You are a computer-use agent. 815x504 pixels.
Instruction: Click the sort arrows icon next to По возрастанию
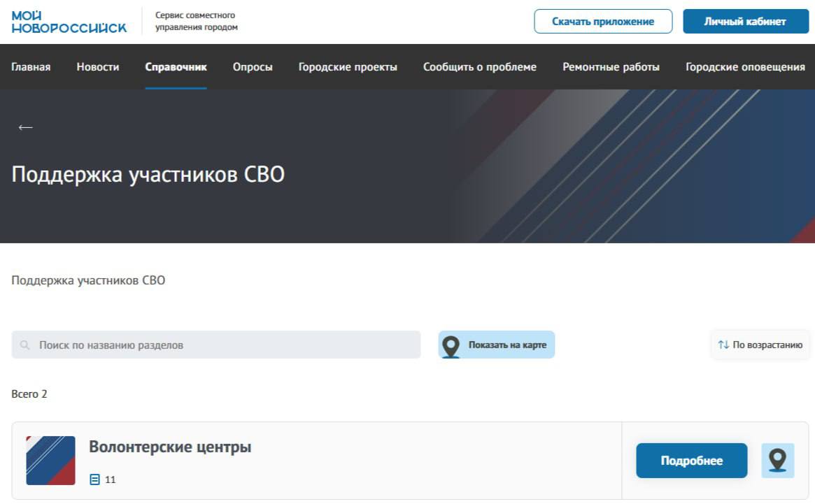(723, 344)
